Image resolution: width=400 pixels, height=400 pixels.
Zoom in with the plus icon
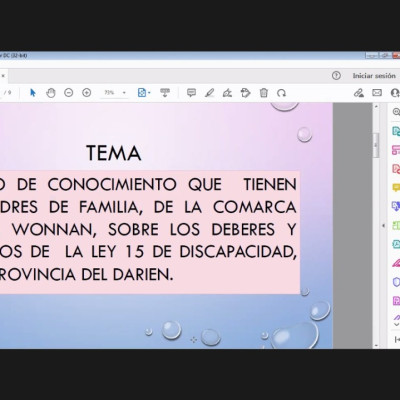[87, 93]
